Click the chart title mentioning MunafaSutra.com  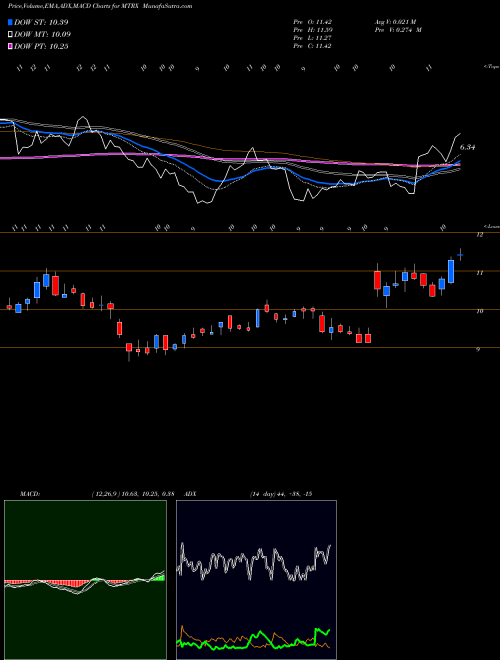[x=100, y=6]
